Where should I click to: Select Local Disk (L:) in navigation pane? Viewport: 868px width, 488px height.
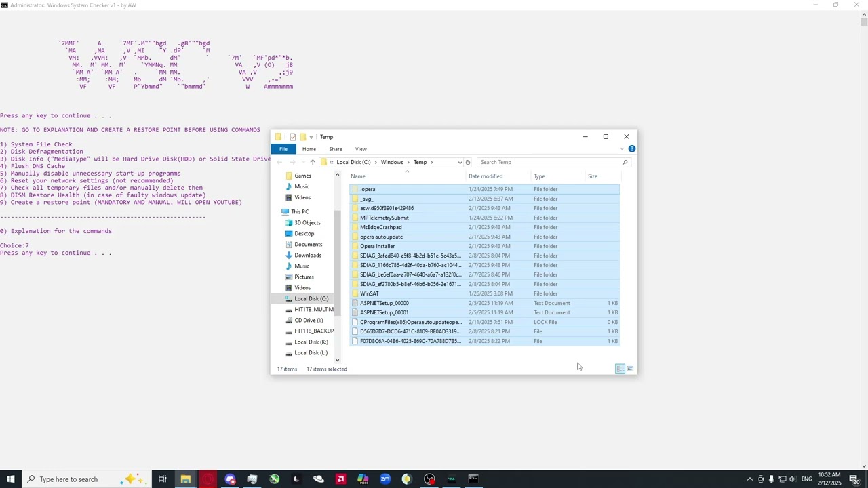pos(311,352)
